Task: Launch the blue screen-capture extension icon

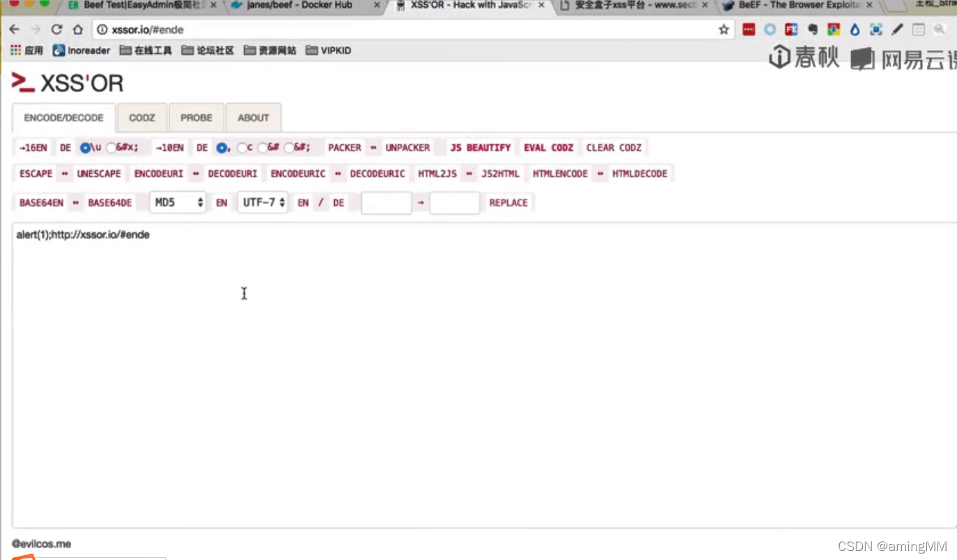Action: (876, 30)
